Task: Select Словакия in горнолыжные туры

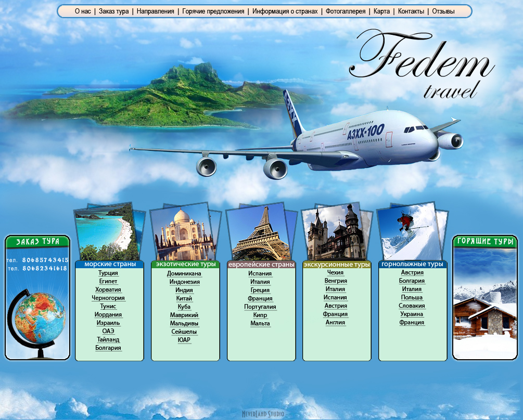Action: 412,306
